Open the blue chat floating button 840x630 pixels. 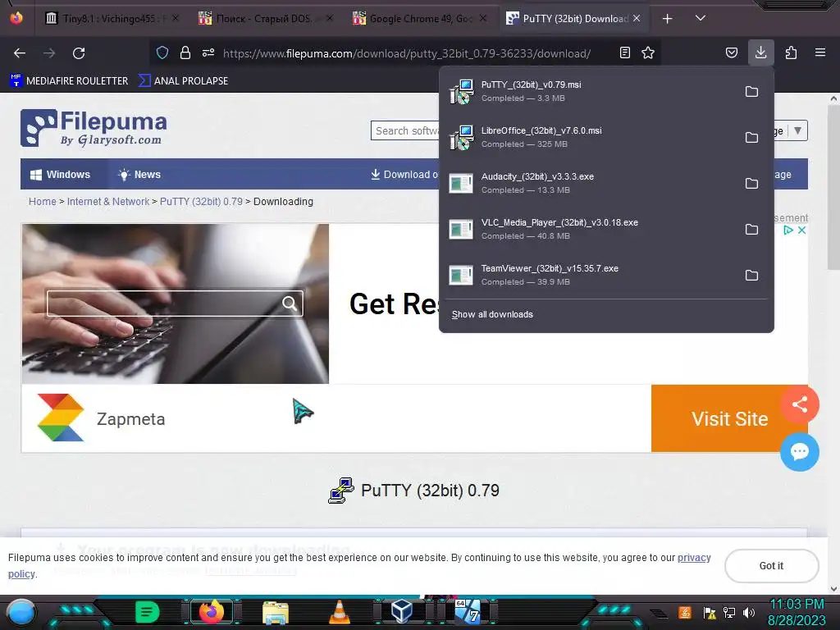click(799, 452)
